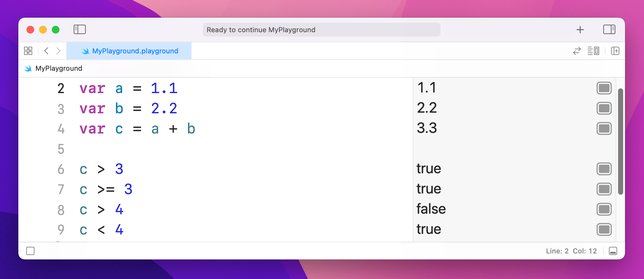
Task: Go forward with right chevron
Action: pyautogui.click(x=58, y=51)
